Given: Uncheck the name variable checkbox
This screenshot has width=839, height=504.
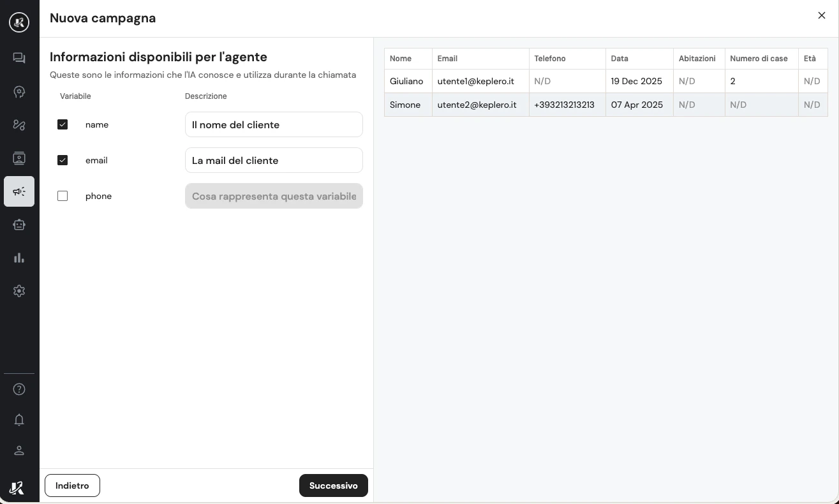Looking at the screenshot, I should (63, 124).
